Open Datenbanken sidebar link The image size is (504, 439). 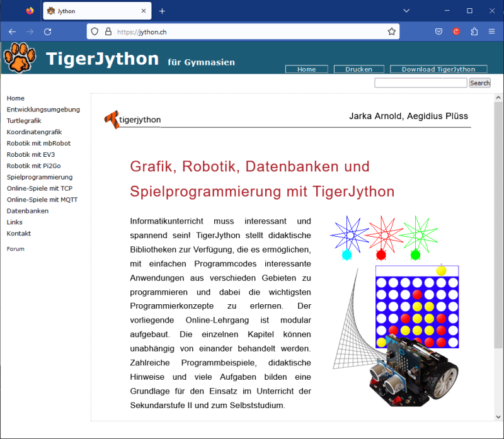tap(28, 211)
